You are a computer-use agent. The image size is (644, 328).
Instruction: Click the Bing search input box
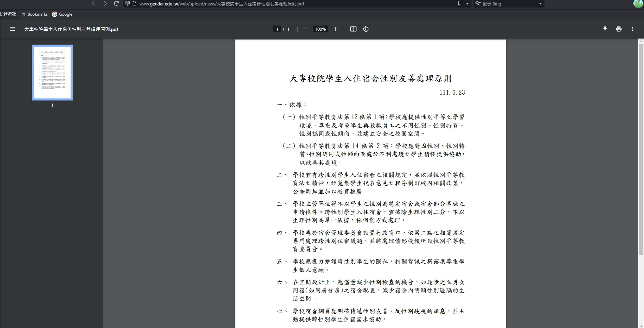point(508,4)
